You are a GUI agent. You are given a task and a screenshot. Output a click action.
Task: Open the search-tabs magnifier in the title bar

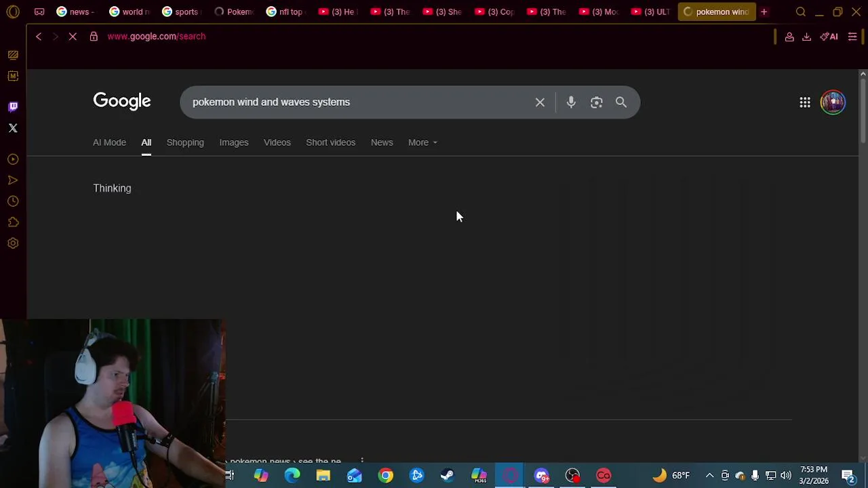click(x=801, y=12)
